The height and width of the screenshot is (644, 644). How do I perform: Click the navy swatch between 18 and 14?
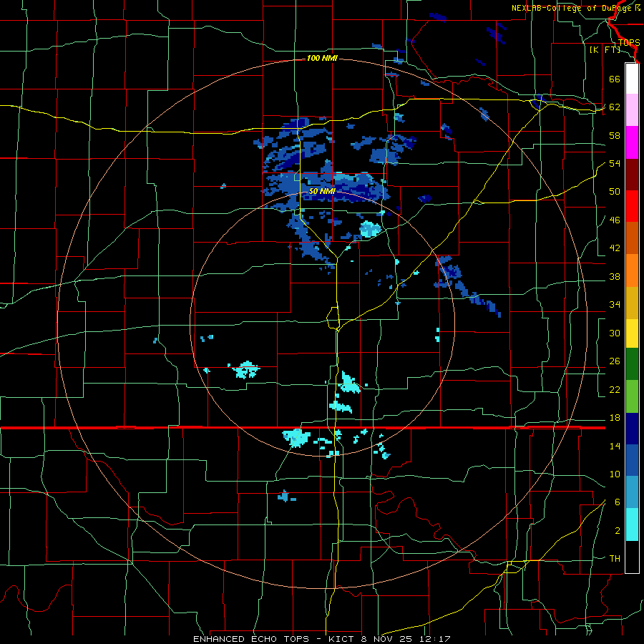[x=632, y=429]
